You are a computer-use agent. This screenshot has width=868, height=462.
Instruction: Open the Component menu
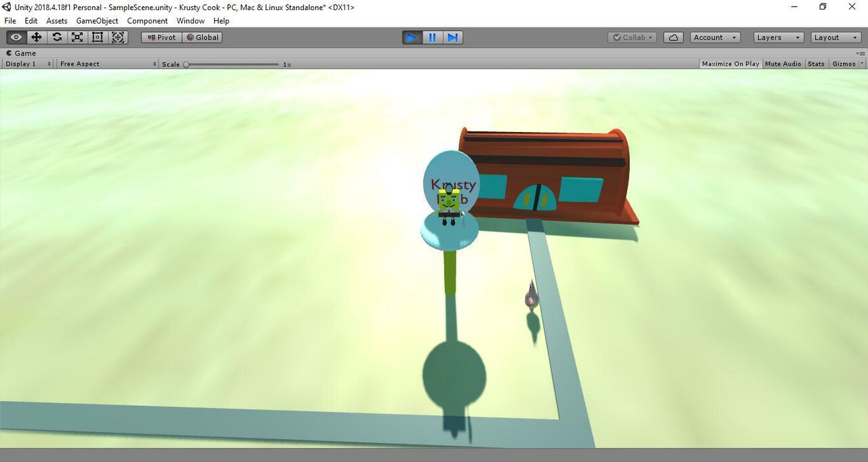(x=147, y=21)
